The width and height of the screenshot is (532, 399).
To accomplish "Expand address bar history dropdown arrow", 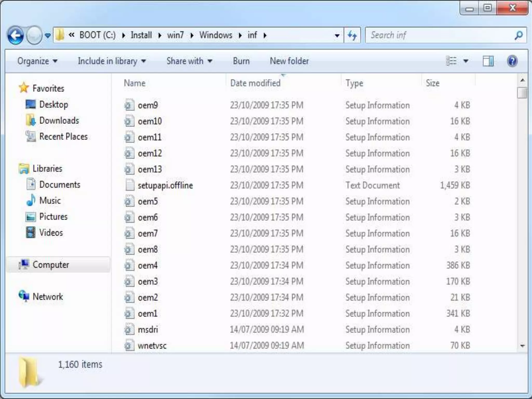I will click(337, 35).
